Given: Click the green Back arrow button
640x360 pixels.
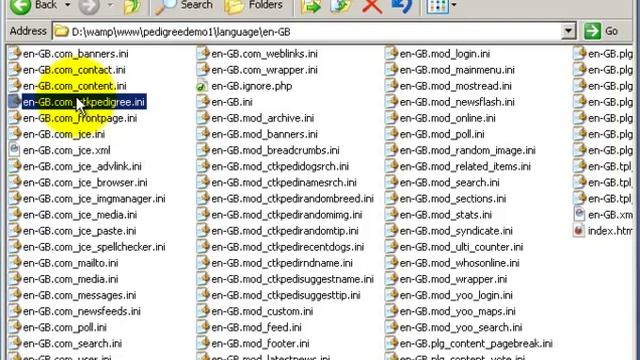Looking at the screenshot, I should click(20, 6).
